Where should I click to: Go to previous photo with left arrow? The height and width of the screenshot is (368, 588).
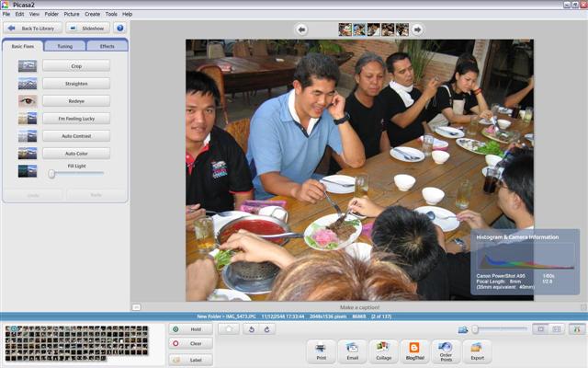tap(301, 29)
